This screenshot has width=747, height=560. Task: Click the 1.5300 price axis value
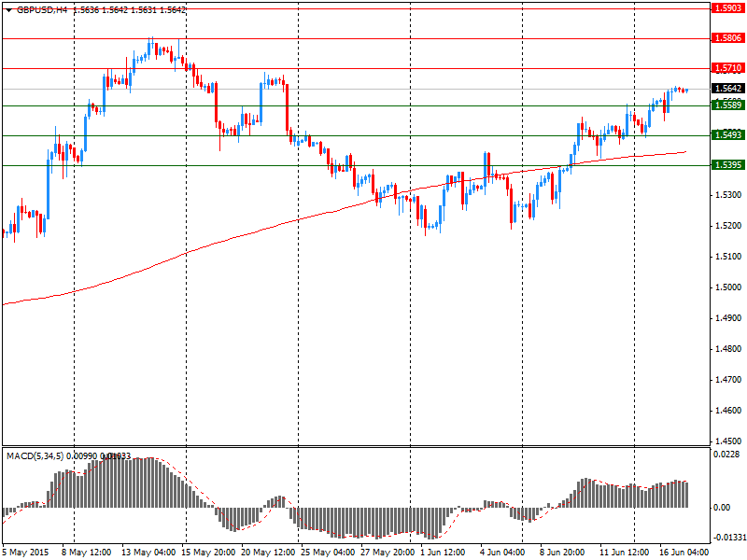pyautogui.click(x=728, y=195)
